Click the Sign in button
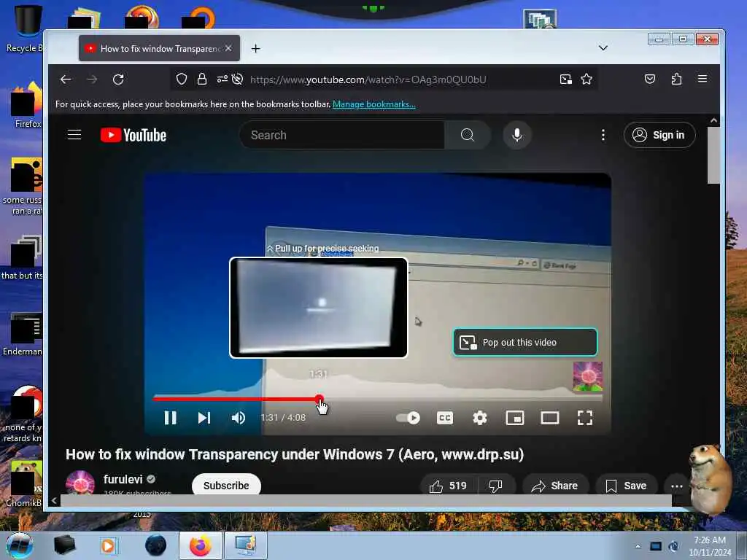Image resolution: width=747 pixels, height=560 pixels. [x=659, y=135]
